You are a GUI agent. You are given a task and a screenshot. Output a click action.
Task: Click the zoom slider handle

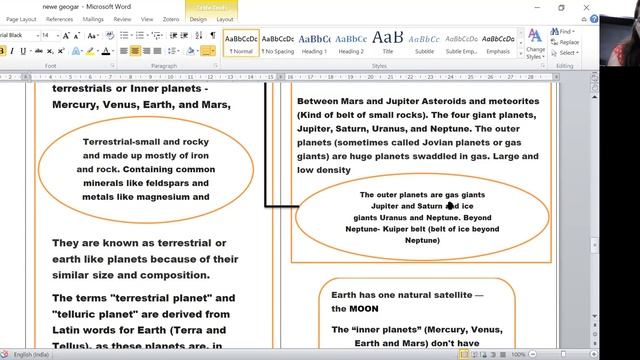(563, 354)
